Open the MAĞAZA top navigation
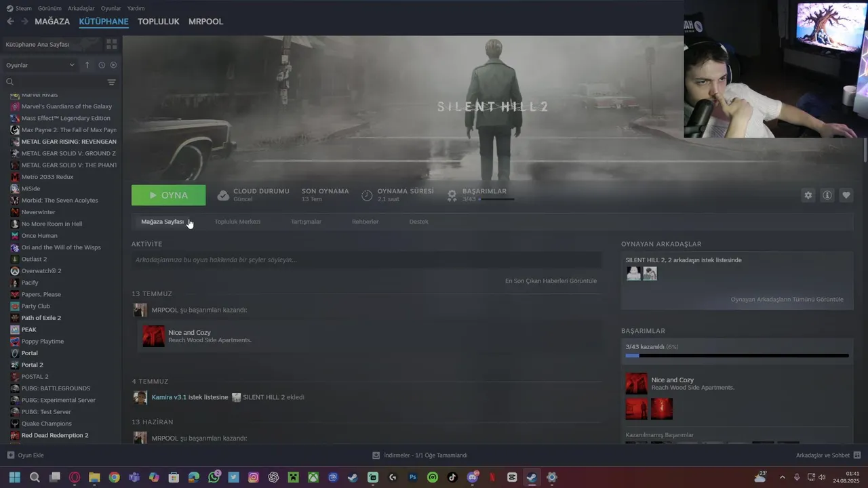 pyautogui.click(x=52, y=22)
